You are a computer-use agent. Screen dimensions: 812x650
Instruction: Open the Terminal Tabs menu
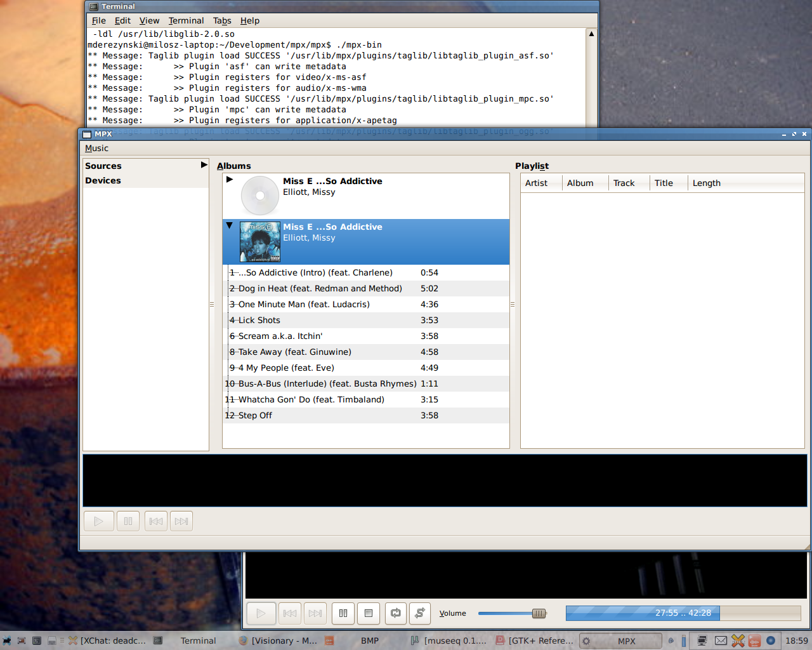coord(222,20)
